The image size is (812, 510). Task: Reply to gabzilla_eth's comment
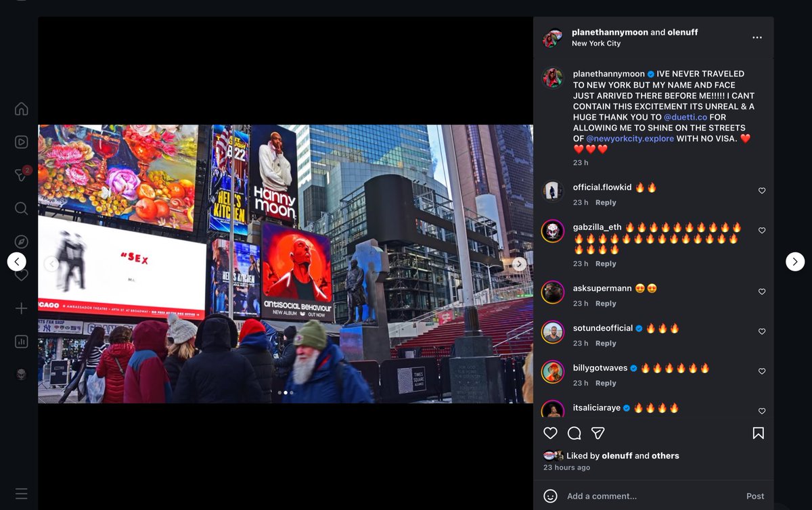(x=606, y=264)
